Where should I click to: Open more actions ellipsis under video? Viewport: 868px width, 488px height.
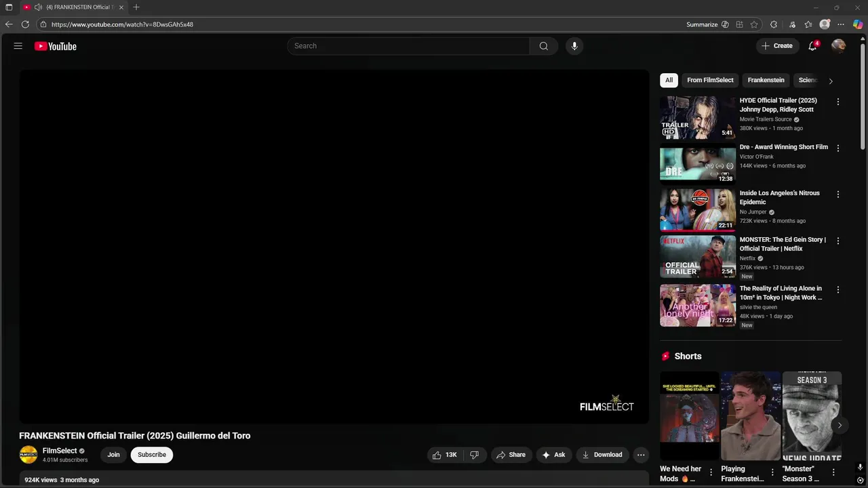pos(641,455)
